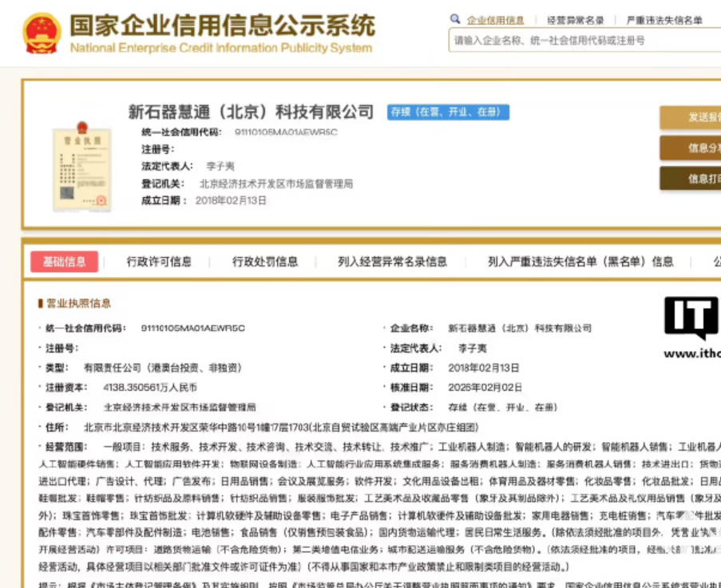Viewport: 721px width, 588px height.
Task: Open the 列入经营异常名录信息 tab
Action: click(x=392, y=262)
